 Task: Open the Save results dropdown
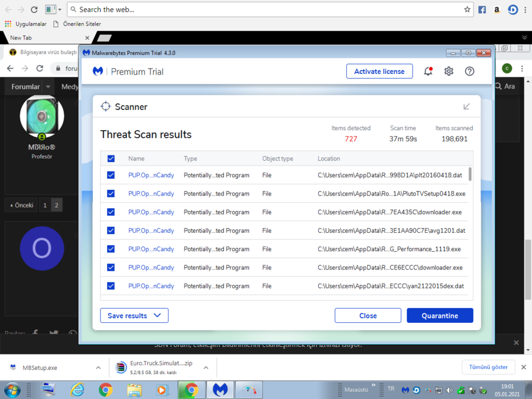tap(134, 316)
